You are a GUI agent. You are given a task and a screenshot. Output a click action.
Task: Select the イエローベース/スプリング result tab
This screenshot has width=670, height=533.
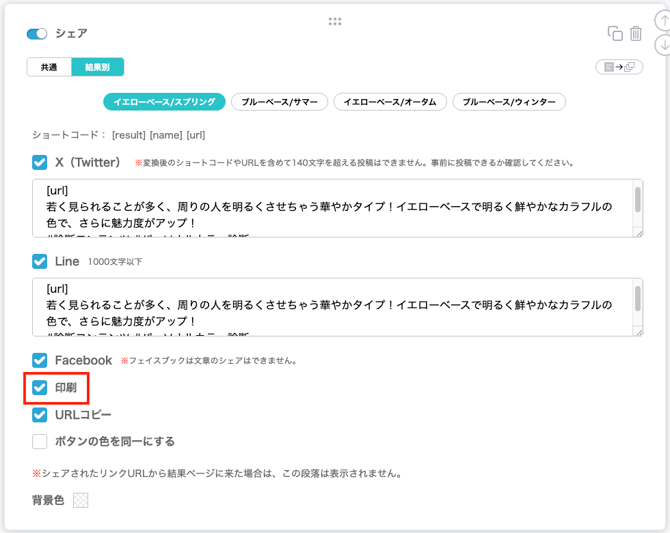pyautogui.click(x=164, y=102)
